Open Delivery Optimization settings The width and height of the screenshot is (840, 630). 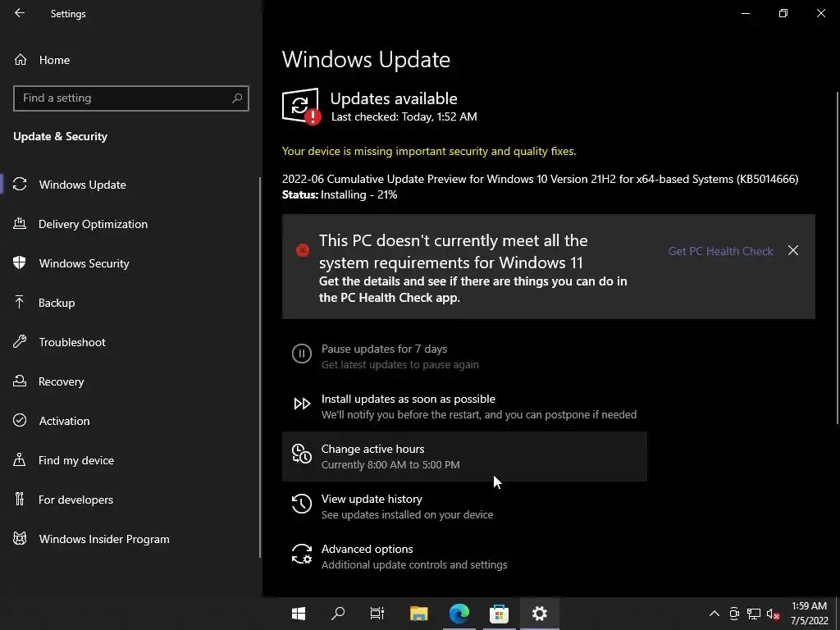130,224
